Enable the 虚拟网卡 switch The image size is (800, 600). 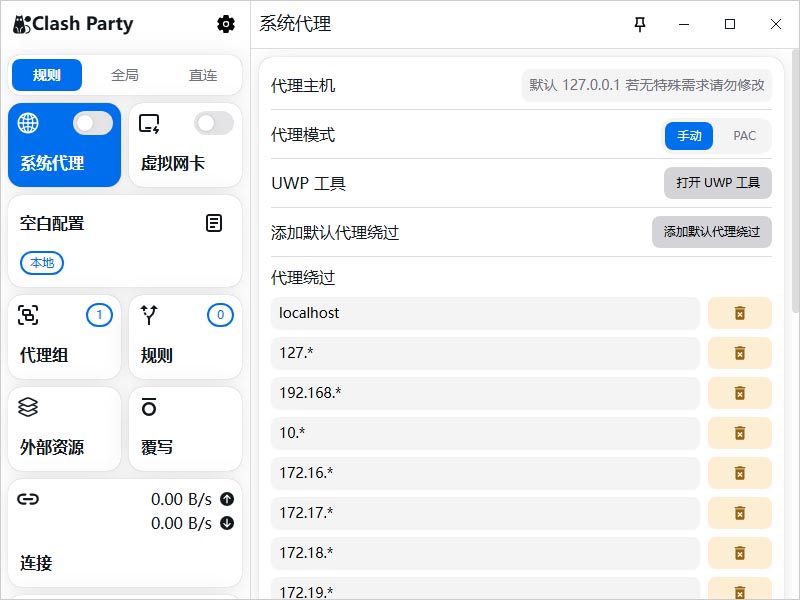click(x=213, y=122)
